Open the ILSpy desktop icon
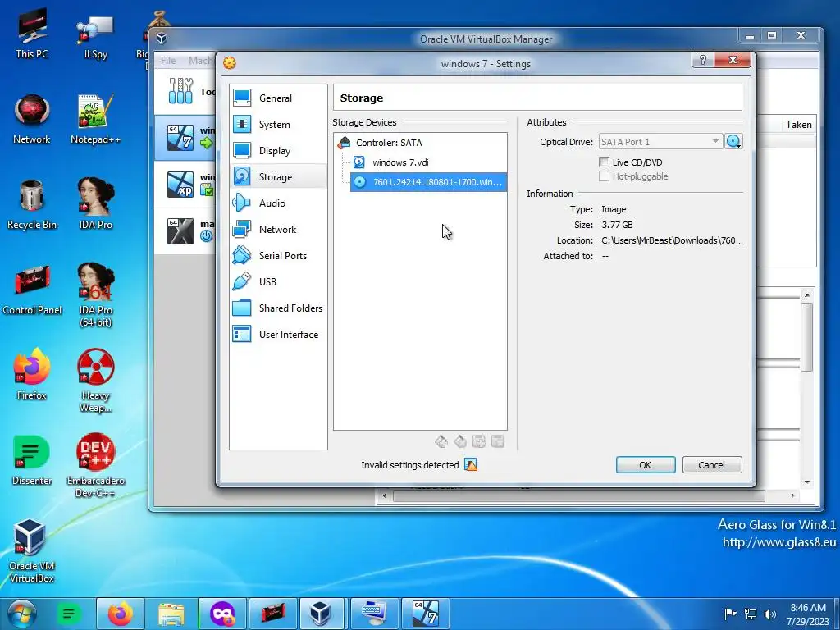 pos(95,36)
